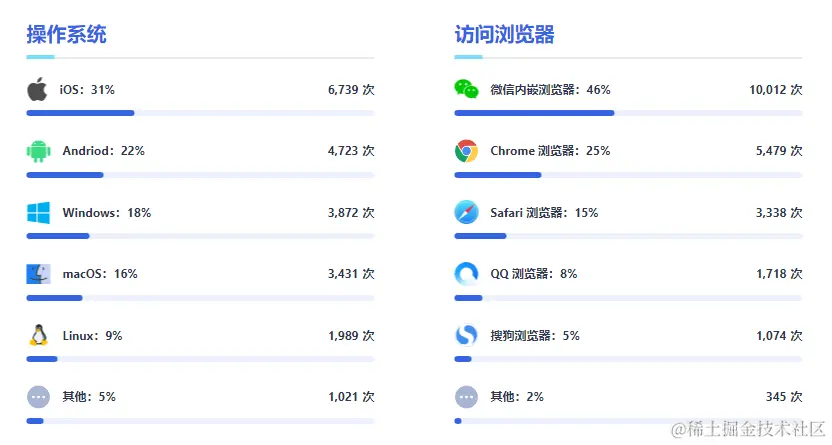Click the Safari compass icon

[466, 212]
